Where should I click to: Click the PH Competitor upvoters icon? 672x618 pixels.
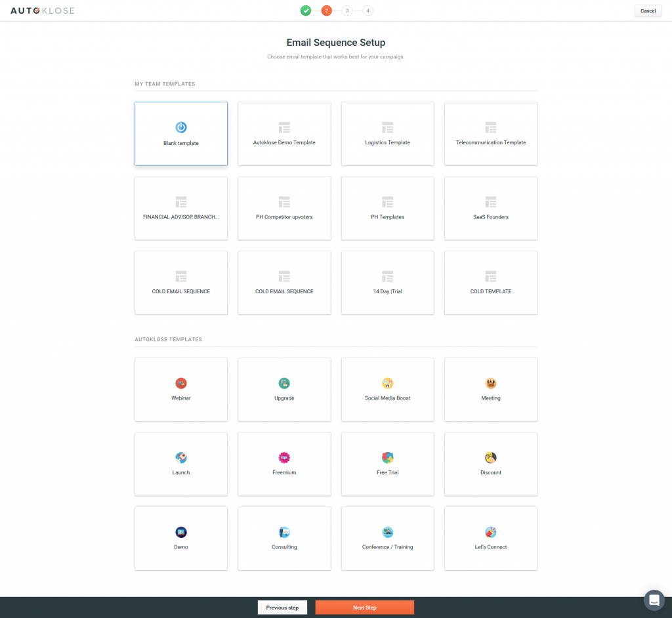tap(284, 202)
